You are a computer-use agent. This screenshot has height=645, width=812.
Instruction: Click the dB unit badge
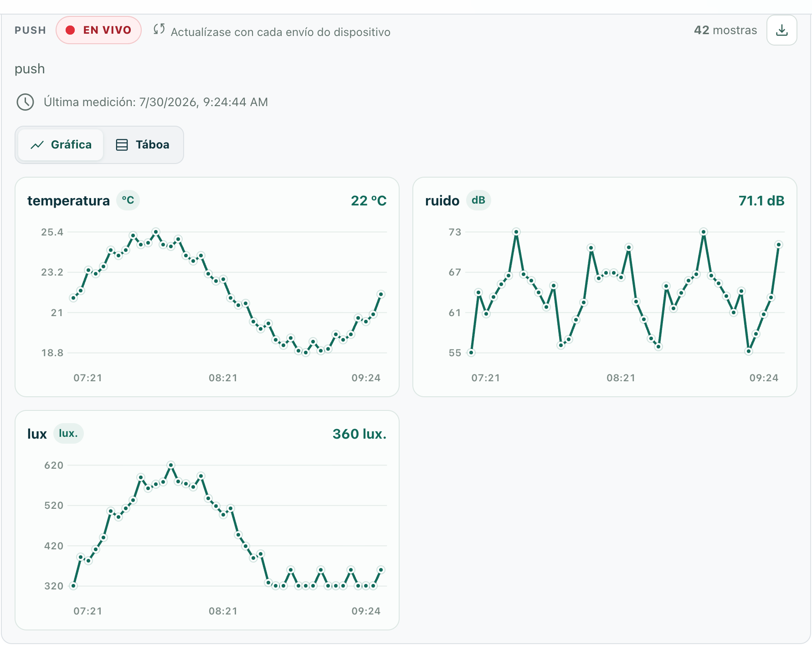pos(478,200)
